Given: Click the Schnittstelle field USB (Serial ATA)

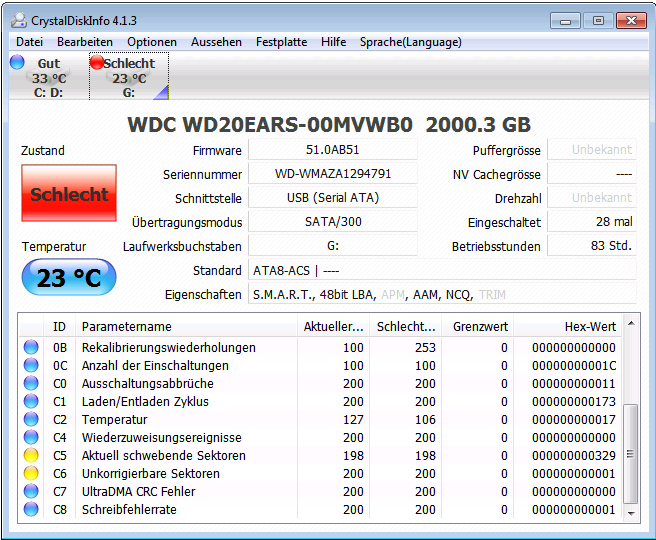Looking at the screenshot, I should (333, 197).
